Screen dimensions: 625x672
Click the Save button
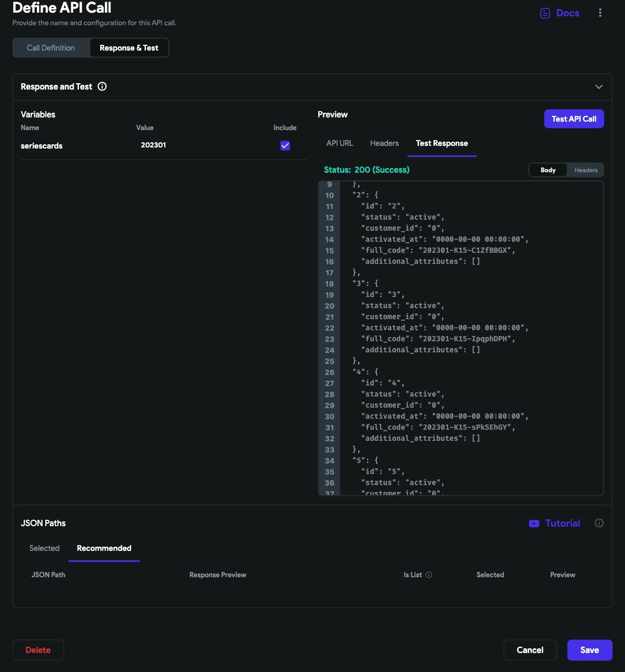[x=589, y=650]
